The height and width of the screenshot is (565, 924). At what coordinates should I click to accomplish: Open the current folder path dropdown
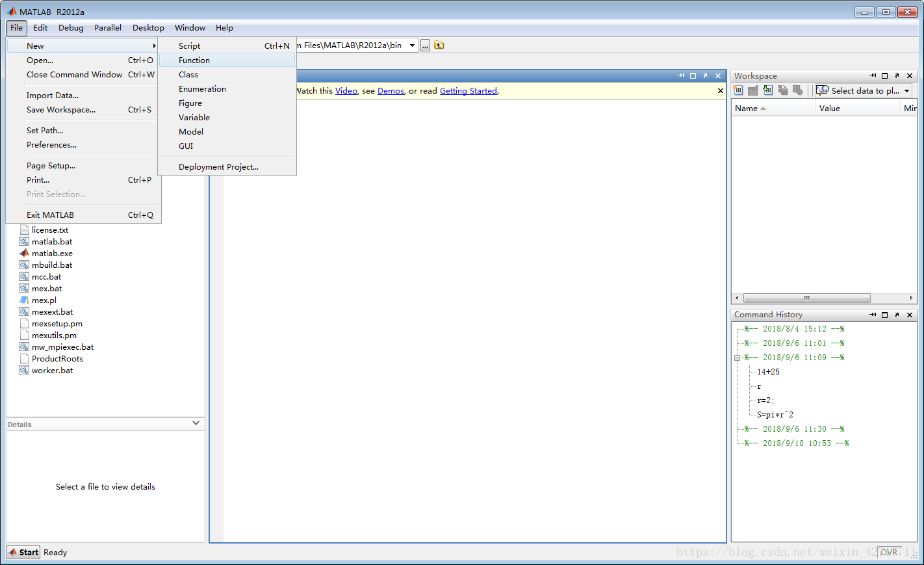point(412,46)
